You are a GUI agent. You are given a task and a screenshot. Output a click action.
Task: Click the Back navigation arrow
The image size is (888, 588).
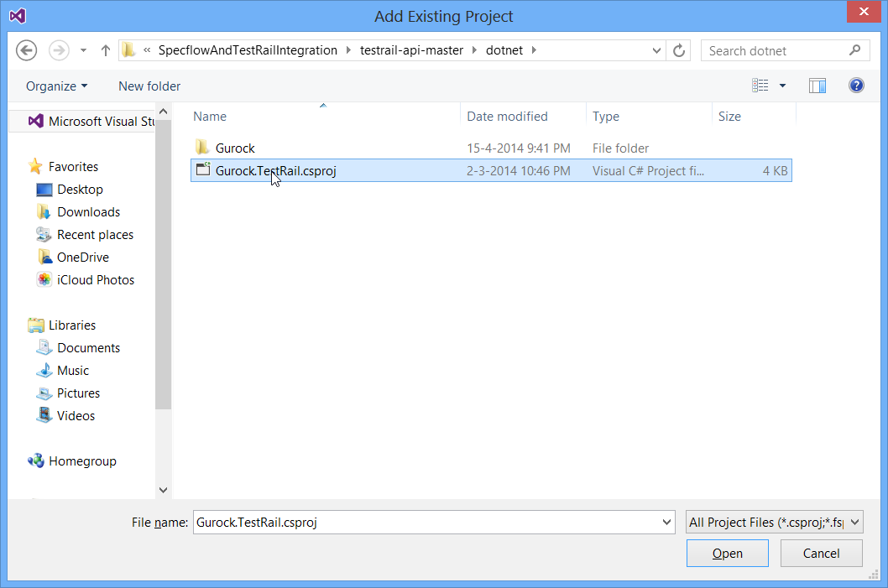(27, 50)
